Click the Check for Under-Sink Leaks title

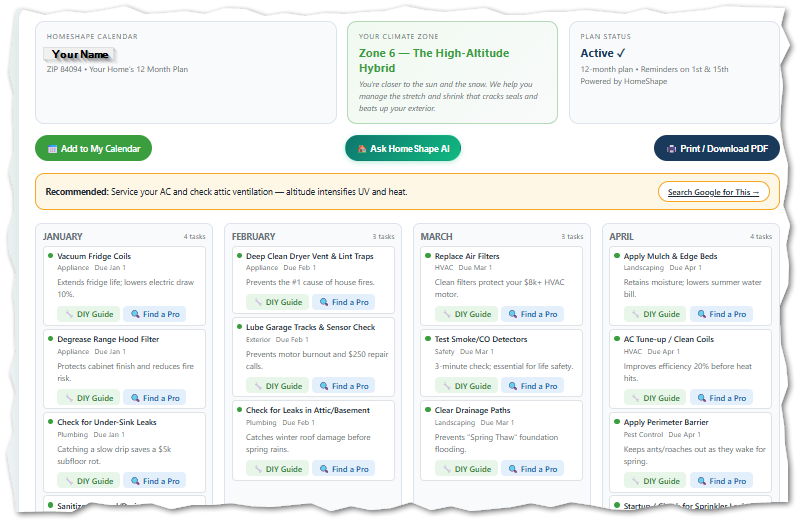coord(107,422)
